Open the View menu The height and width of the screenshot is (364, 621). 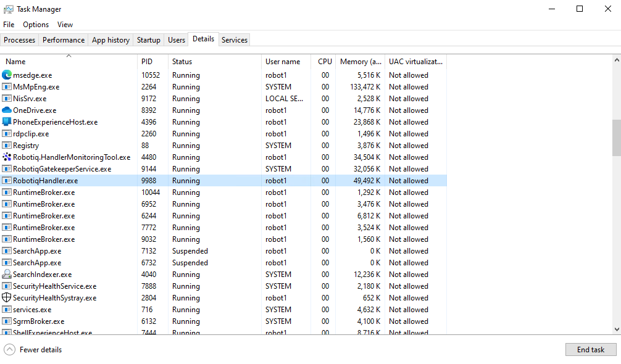(x=65, y=25)
